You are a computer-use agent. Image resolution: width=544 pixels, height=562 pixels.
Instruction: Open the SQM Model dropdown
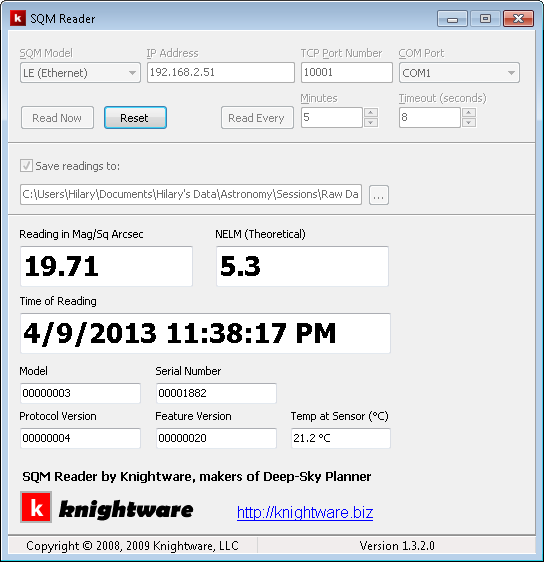tap(80, 73)
